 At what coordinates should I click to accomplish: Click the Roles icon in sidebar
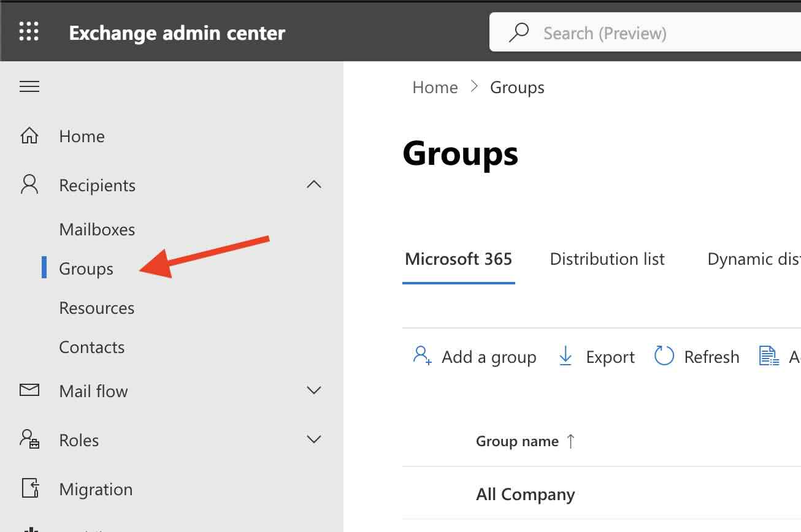[x=28, y=439]
